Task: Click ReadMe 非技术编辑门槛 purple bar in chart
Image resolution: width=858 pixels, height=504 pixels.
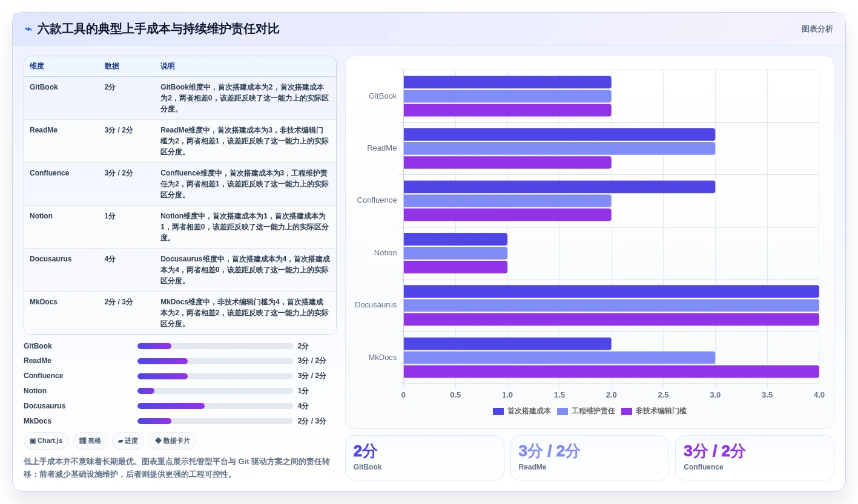Action: tap(507, 163)
